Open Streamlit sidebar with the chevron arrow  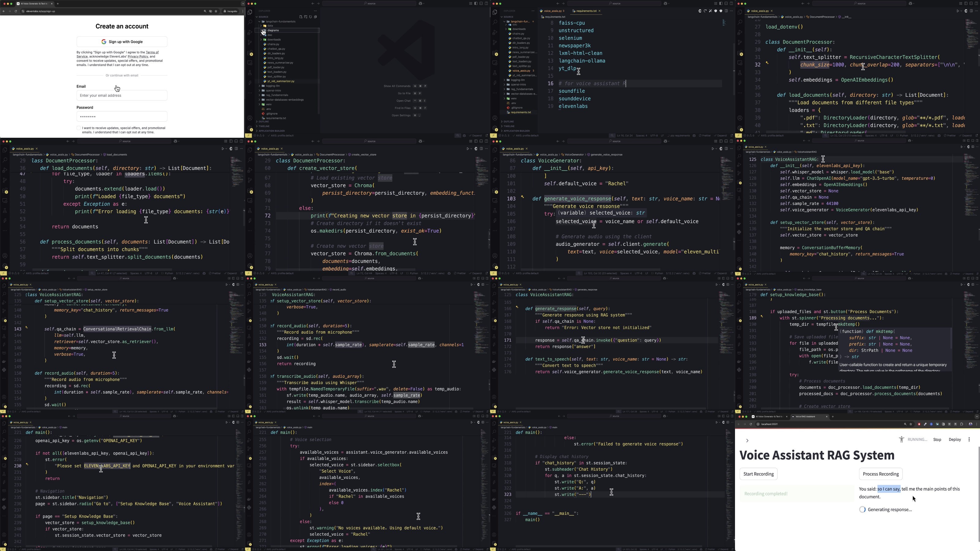pos(747,441)
